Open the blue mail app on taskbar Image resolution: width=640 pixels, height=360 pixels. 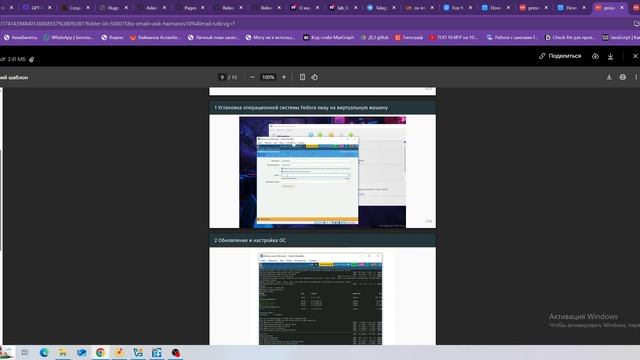82,353
